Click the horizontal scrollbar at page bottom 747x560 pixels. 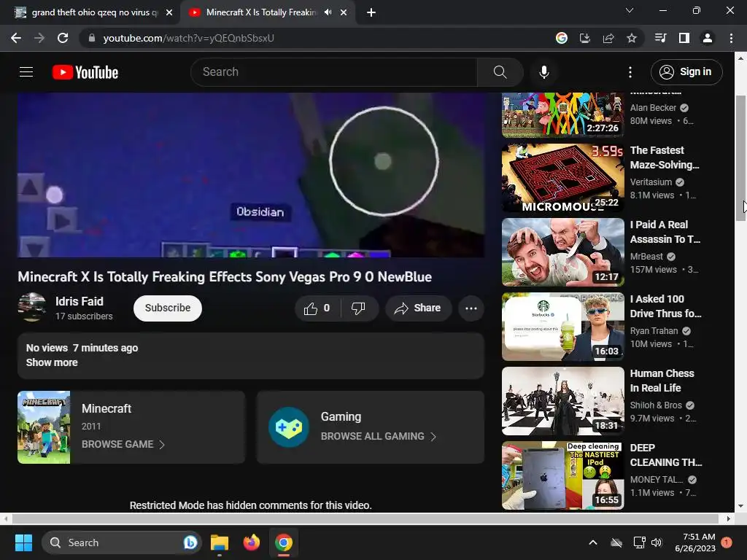[x=365, y=518]
